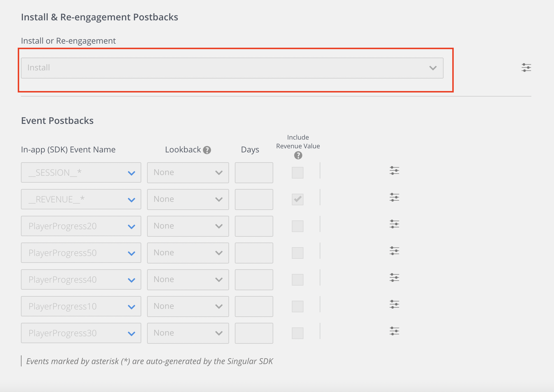The height and width of the screenshot is (392, 554).
Task: Expand the __SESSION__ event name dropdown
Action: click(x=81, y=173)
